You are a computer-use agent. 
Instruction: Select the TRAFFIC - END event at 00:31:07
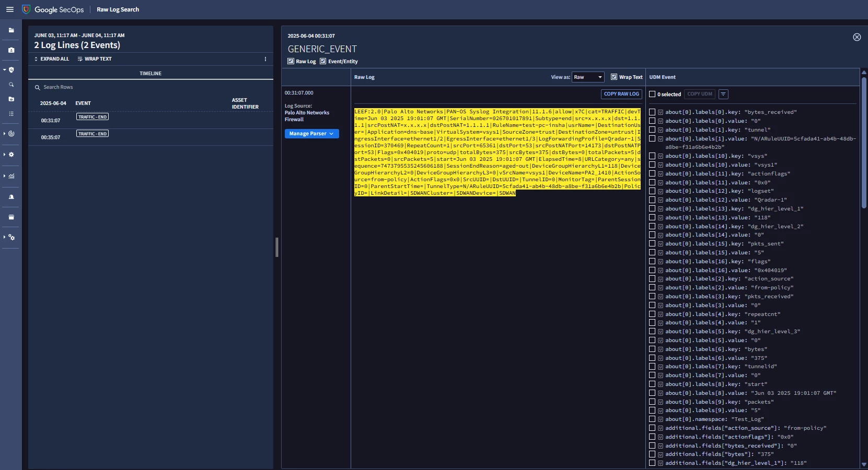pos(92,117)
